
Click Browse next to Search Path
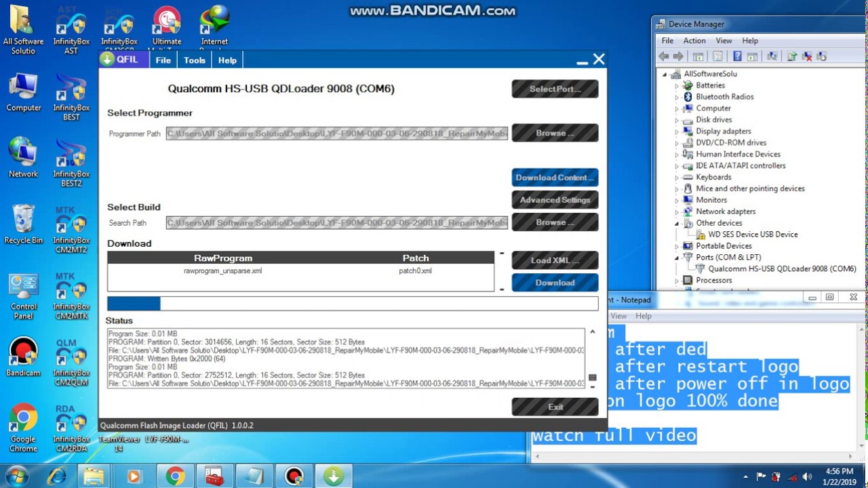(555, 222)
